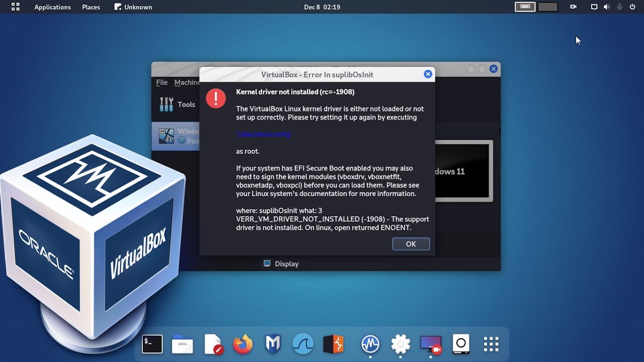Image resolution: width=644 pixels, height=362 pixels.
Task: Click the VERR_VM_DRIVER_NOT_INSTALLED error text
Action: coord(333,223)
